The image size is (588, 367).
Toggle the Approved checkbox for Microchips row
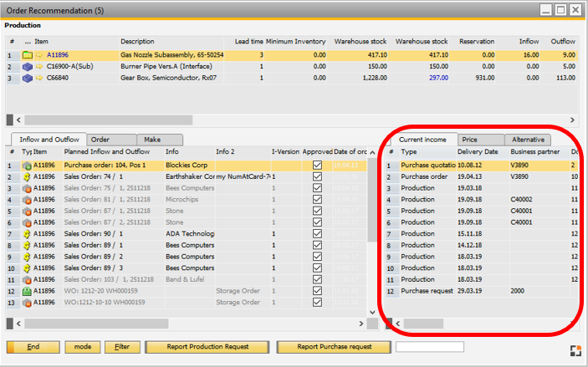tap(316, 200)
